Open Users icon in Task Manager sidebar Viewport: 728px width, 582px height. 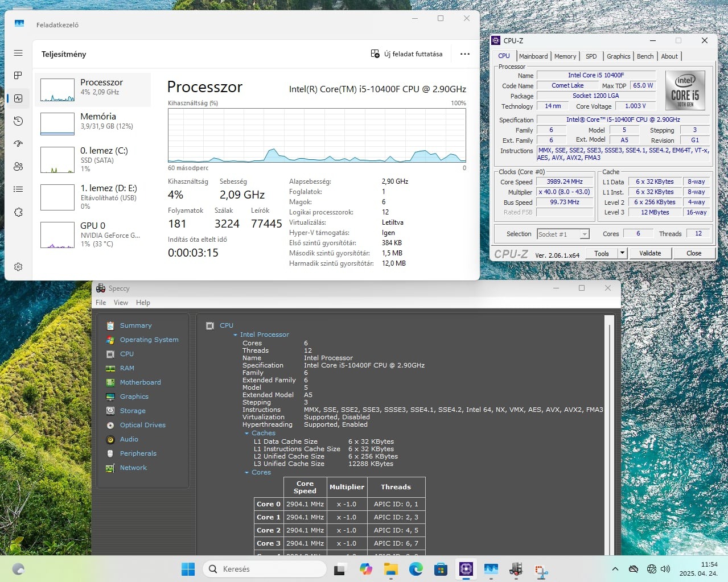pos(18,167)
